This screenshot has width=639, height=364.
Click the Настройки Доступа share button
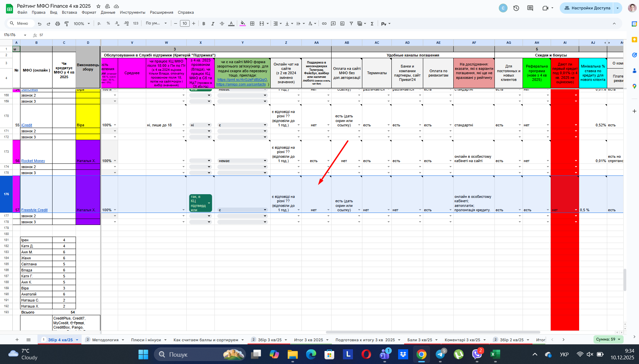tap(587, 8)
